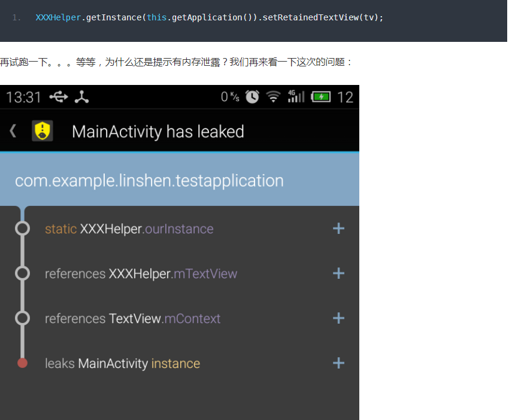Expand the references TextView.mContext entry
The image size is (509, 420).
[x=338, y=318]
